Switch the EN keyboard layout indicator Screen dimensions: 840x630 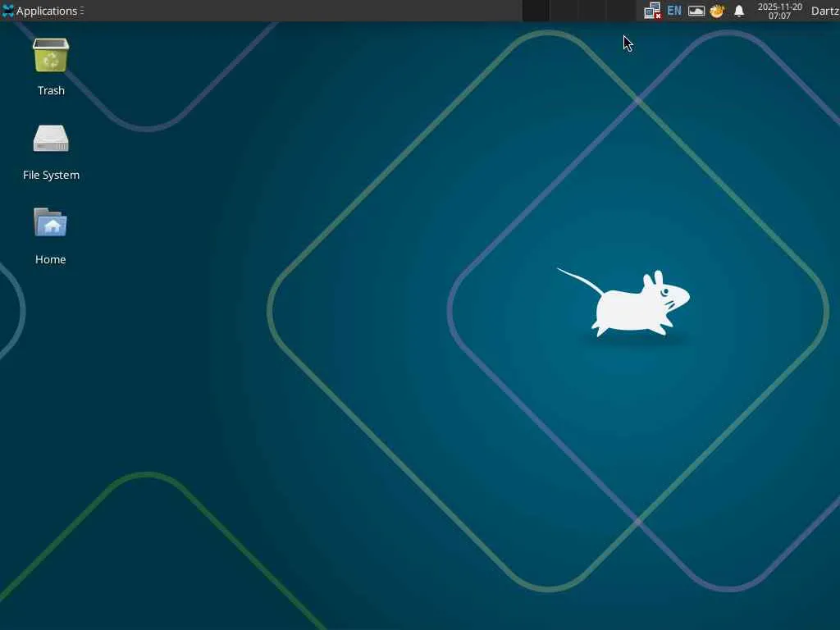pyautogui.click(x=674, y=11)
